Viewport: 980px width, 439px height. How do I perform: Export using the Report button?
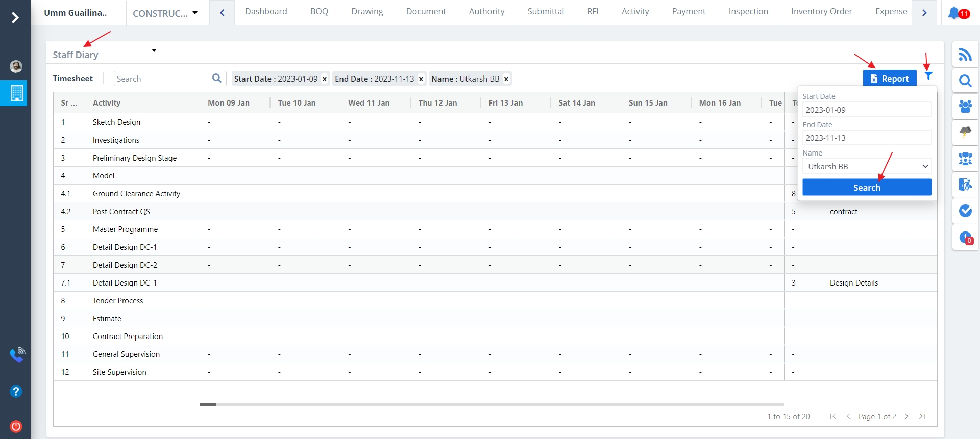(x=889, y=79)
